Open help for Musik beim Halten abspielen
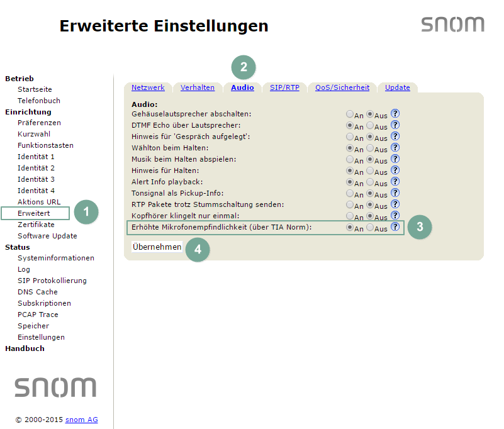Viewport: 504px width, 429px height. [x=395, y=159]
